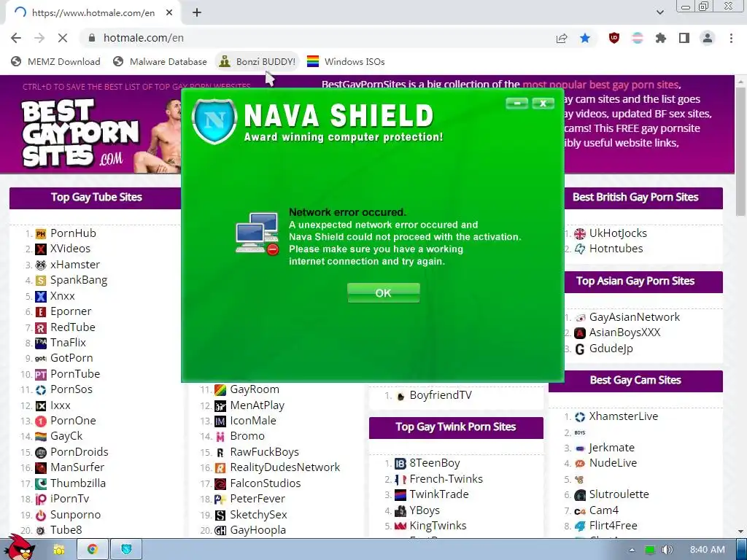Click the green tray notification icon
Image resolution: width=747 pixels, height=560 pixels.
(649, 550)
